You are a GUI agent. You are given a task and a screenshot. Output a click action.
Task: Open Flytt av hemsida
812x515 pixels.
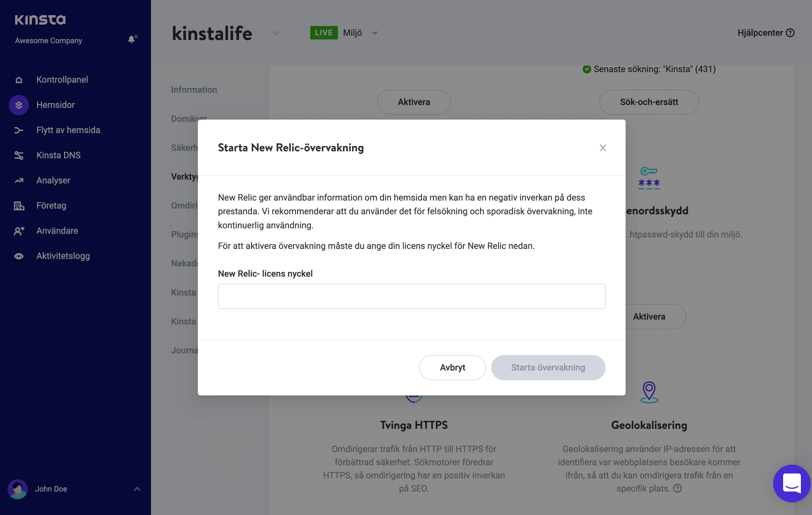point(68,130)
